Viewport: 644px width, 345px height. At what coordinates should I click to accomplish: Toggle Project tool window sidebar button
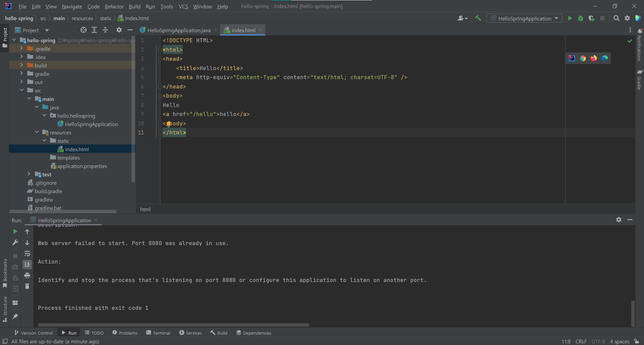5,38
